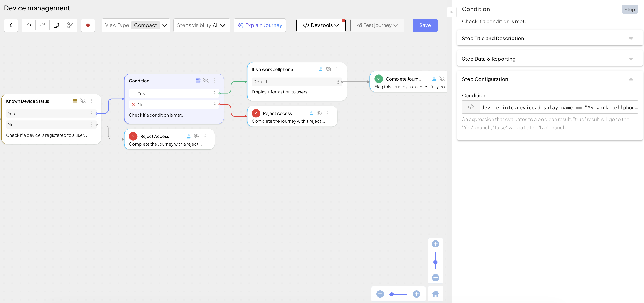Click the green check Complete Journey icon
Screen dimensions: 644x303
(379, 79)
